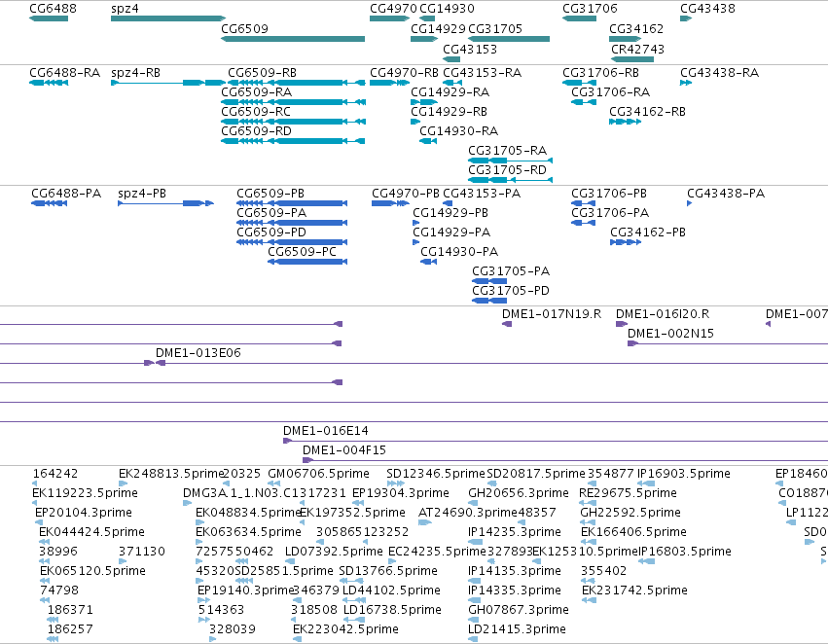This screenshot has width=828, height=644.
Task: Click the EK248813.5prime EST marker
Action: [x=123, y=483]
